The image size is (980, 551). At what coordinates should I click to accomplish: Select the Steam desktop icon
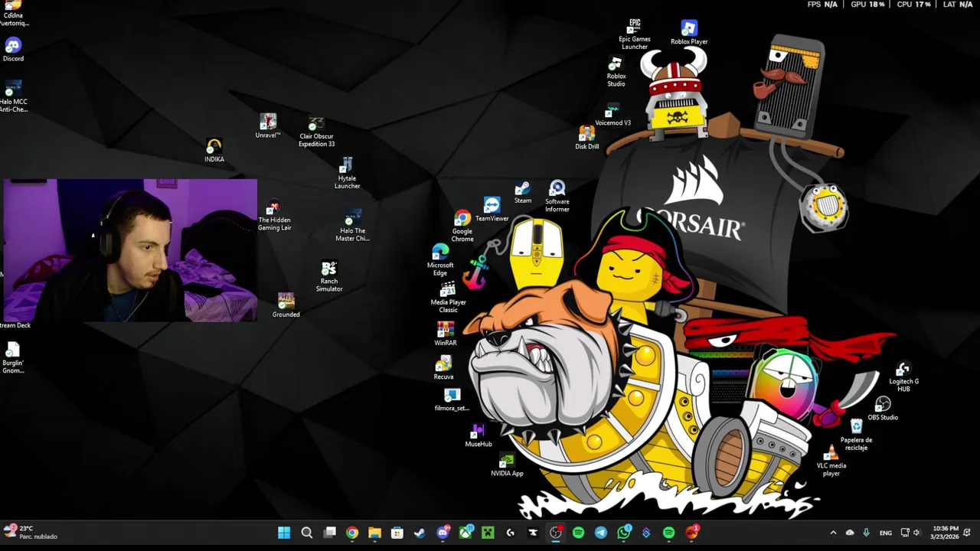coord(523,193)
